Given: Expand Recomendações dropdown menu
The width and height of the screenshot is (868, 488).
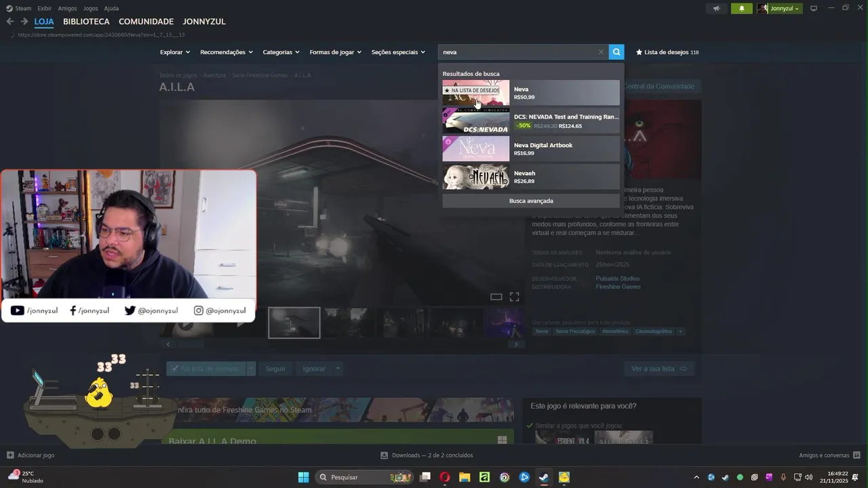Looking at the screenshot, I should (x=226, y=52).
